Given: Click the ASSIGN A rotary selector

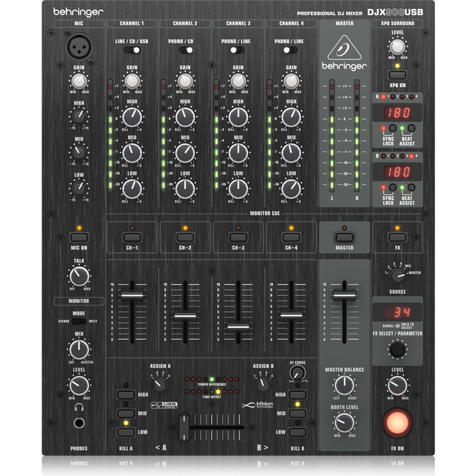Looking at the screenshot, I should 160,385.
